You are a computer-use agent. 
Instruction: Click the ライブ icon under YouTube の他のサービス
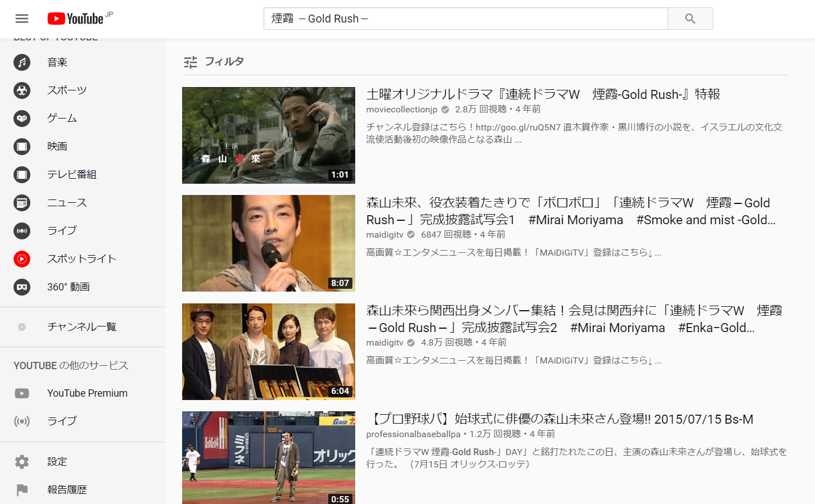pyautogui.click(x=22, y=421)
